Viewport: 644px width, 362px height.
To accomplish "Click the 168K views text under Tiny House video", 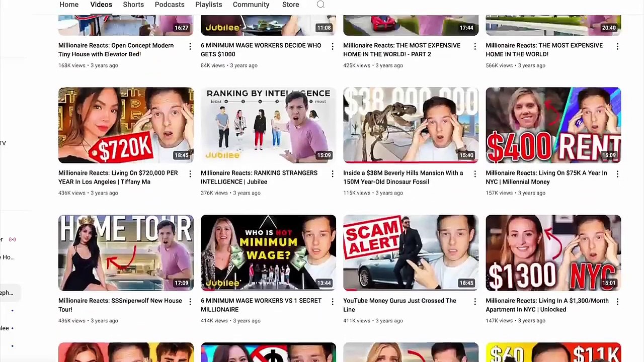I will 72,65.
